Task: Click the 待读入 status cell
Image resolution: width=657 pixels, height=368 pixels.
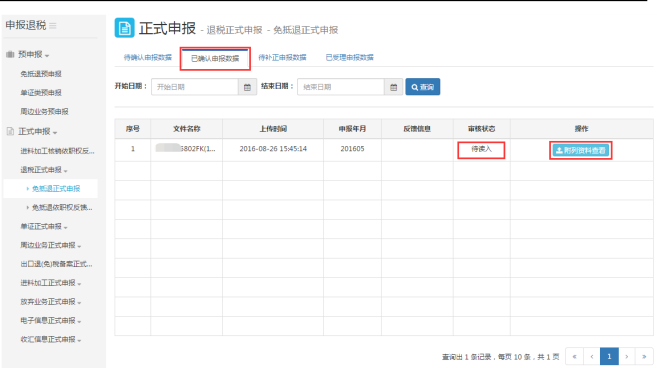Action: point(481,149)
